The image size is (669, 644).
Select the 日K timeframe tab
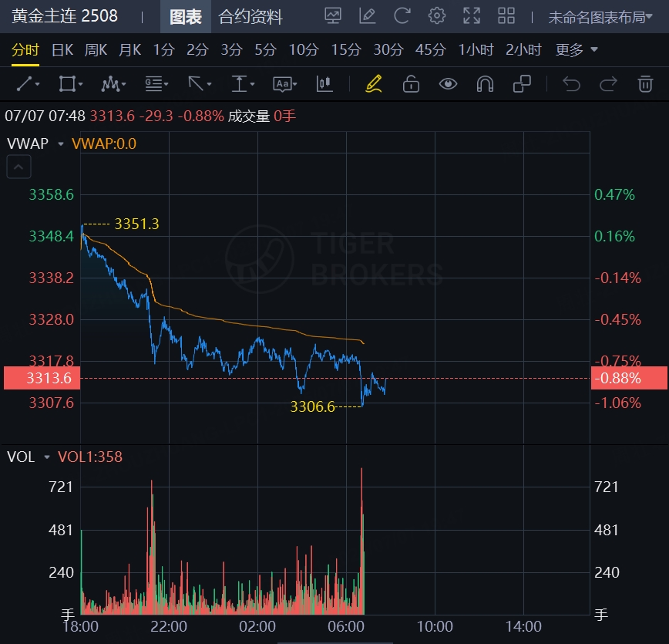(62, 50)
